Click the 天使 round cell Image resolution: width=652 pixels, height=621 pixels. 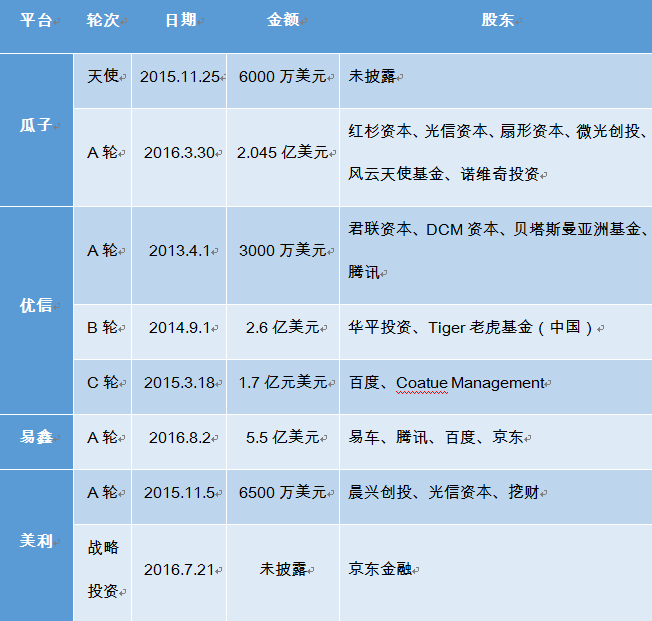pos(102,76)
